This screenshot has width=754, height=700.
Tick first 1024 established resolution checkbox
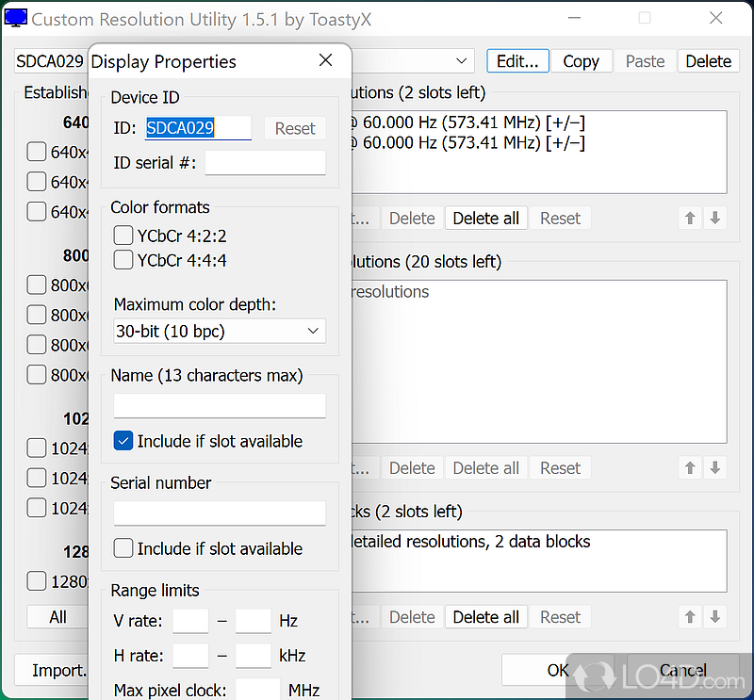click(37, 448)
